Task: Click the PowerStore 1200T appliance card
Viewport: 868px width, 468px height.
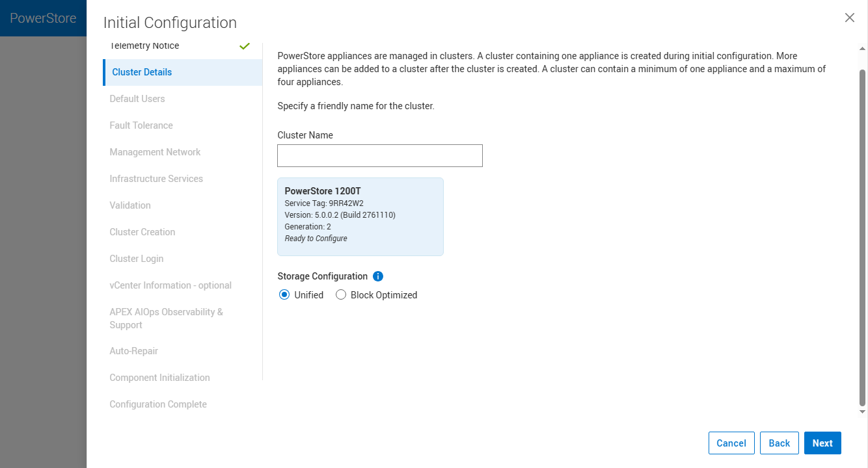Action: tap(360, 216)
